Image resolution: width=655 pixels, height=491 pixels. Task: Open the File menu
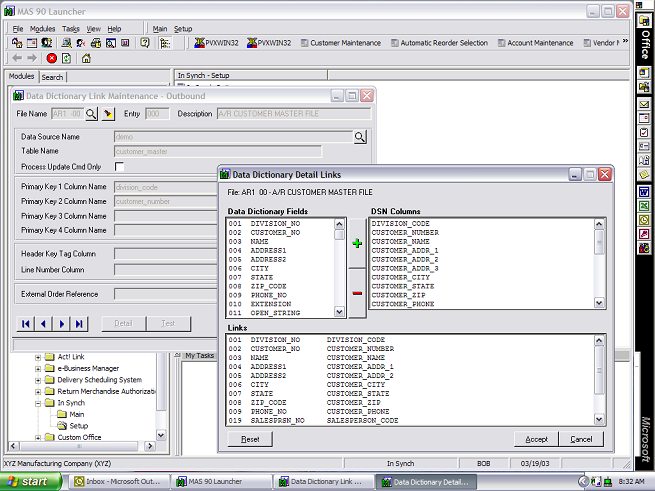(x=18, y=29)
